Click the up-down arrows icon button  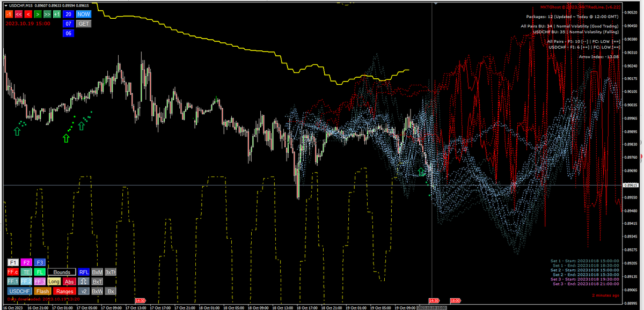pyautogui.click(x=84, y=282)
